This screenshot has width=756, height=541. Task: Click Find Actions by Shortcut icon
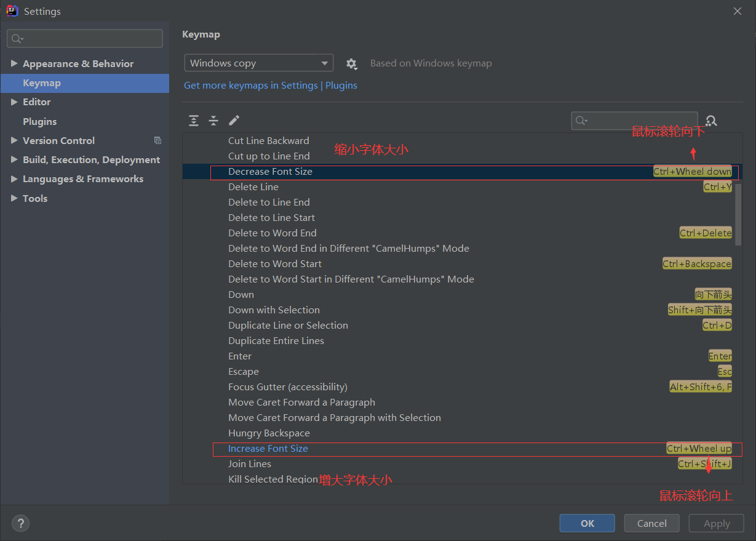pyautogui.click(x=711, y=121)
